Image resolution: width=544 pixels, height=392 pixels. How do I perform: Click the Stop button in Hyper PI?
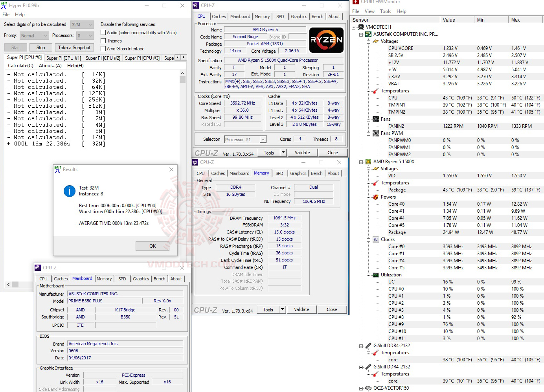41,48
